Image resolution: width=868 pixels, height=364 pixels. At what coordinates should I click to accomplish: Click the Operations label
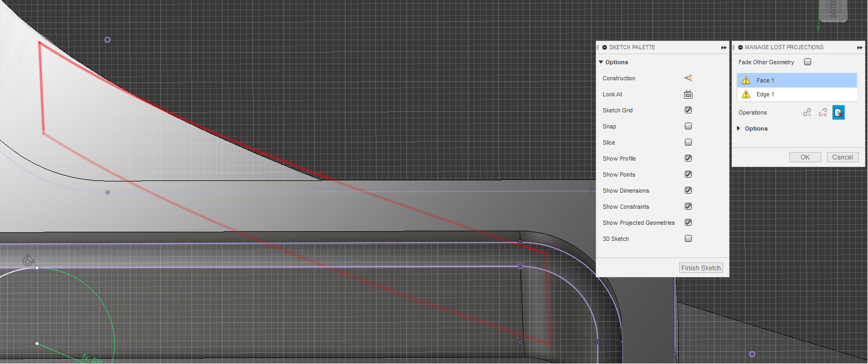[x=752, y=112]
